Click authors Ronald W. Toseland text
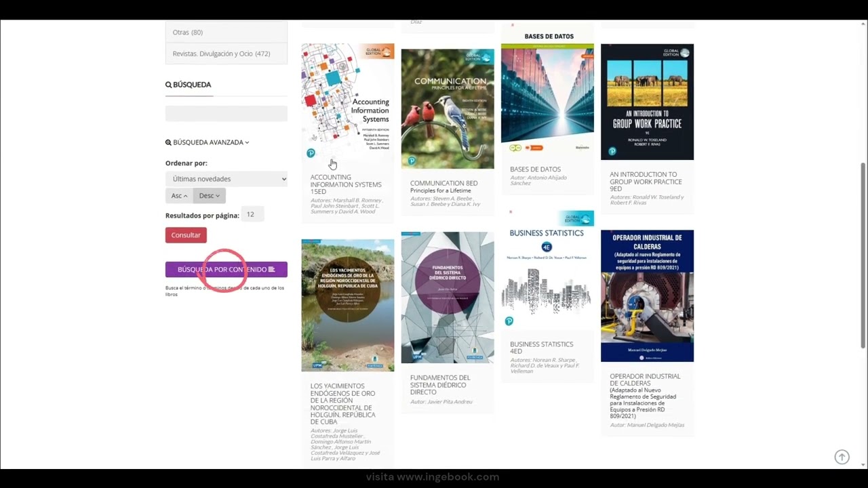Viewport: 868px width, 488px height. point(646,200)
